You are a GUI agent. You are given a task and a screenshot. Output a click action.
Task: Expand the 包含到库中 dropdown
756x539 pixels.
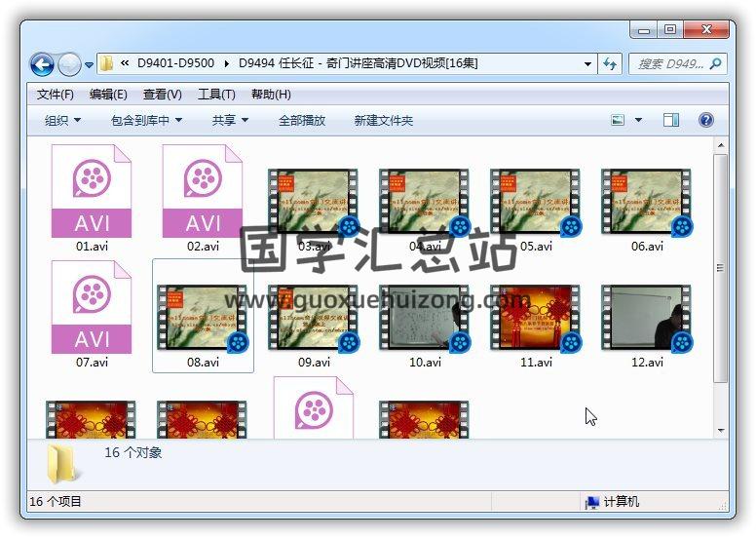click(146, 120)
